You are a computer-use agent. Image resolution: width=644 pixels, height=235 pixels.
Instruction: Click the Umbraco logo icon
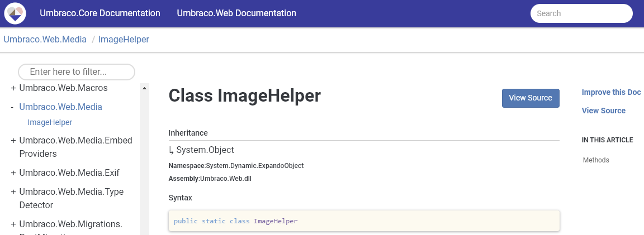tap(15, 13)
